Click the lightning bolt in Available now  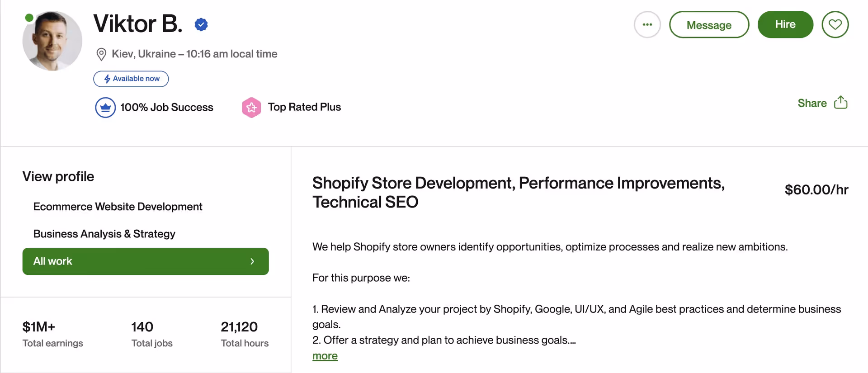107,79
